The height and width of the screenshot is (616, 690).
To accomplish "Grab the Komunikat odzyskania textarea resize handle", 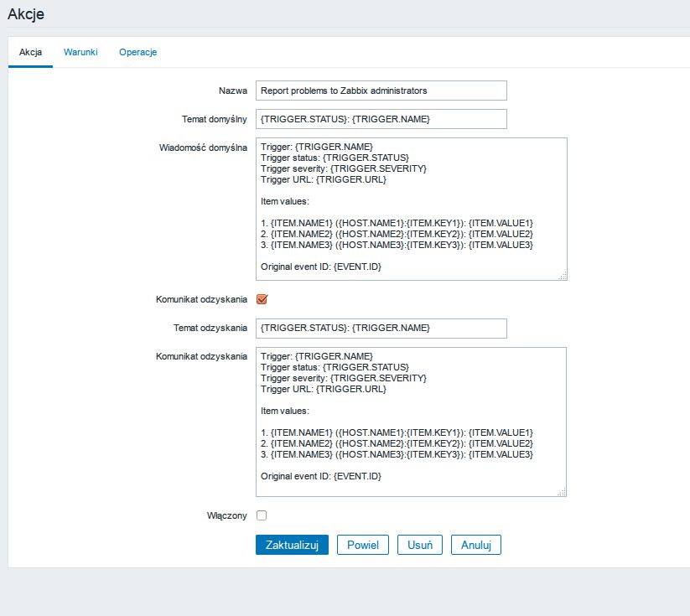I will 563,492.
